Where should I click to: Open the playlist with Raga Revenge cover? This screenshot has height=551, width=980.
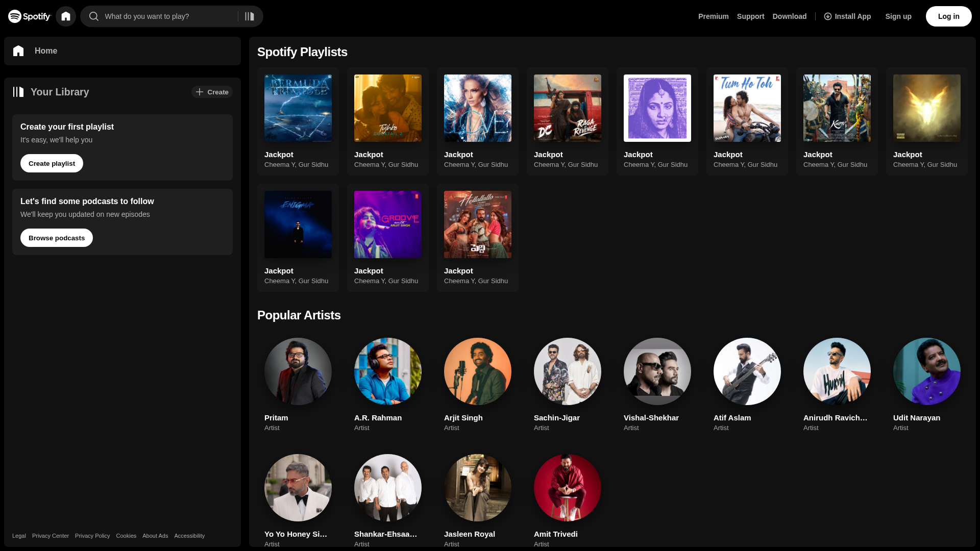(x=568, y=121)
